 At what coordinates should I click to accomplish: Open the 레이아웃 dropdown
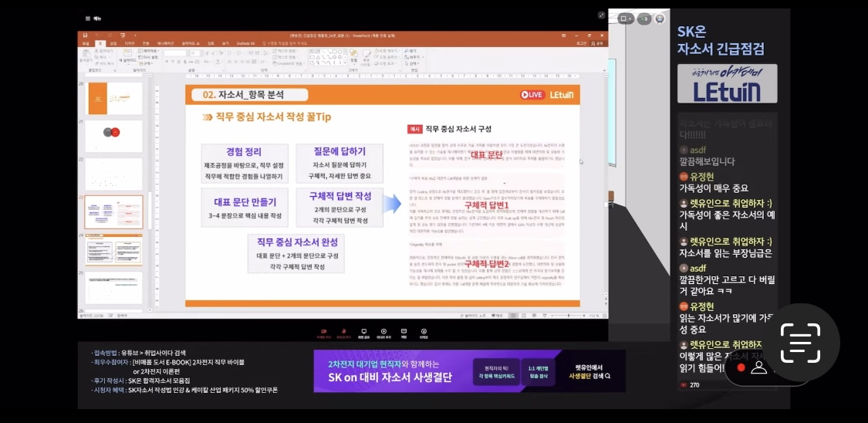148,51
